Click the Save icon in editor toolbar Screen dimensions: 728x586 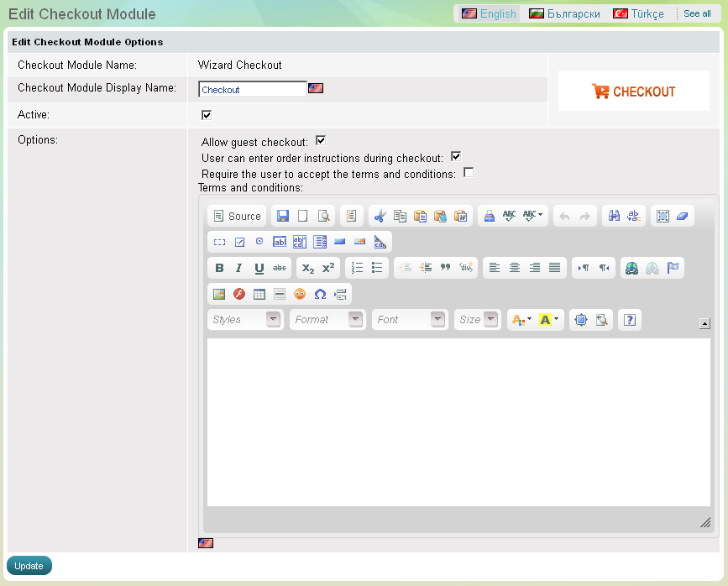click(283, 216)
